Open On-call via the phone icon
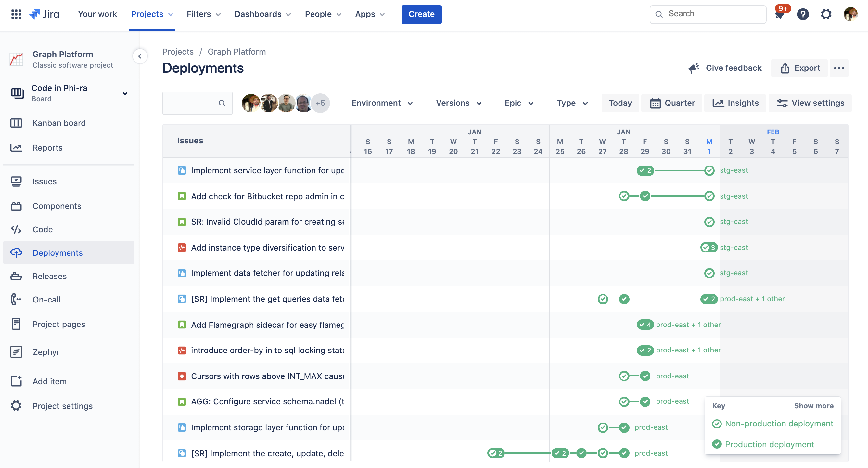Image resolution: width=868 pixels, height=468 pixels. (16, 299)
